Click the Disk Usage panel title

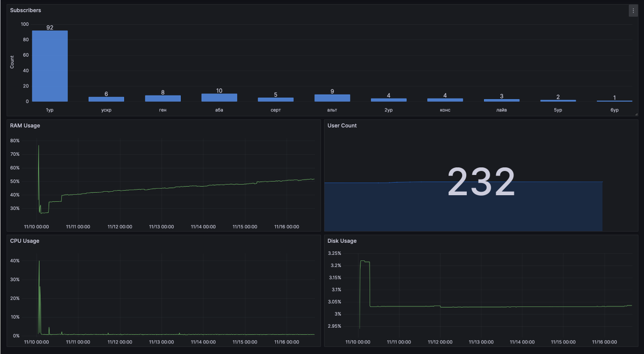[342, 241]
